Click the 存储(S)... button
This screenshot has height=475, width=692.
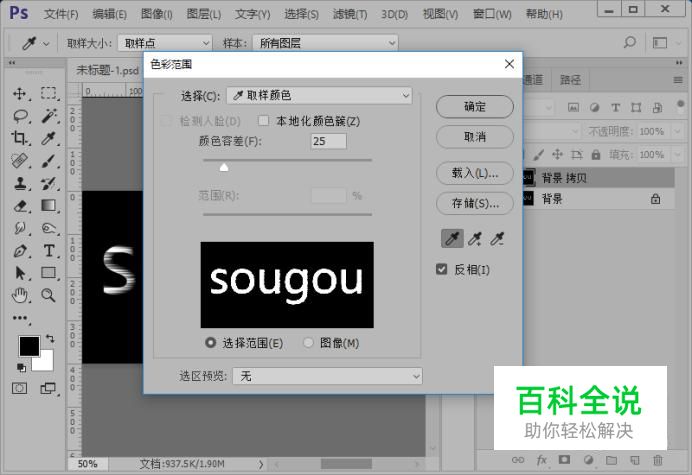pos(475,203)
